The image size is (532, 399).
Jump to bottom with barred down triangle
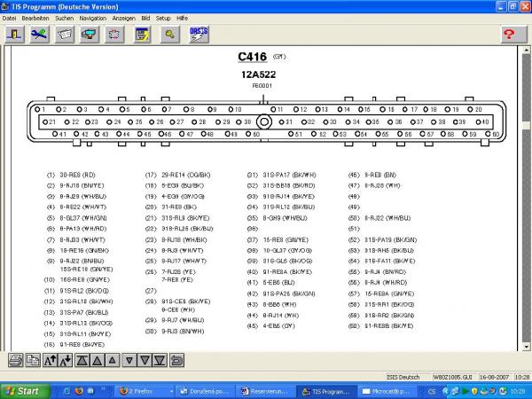[161, 359]
